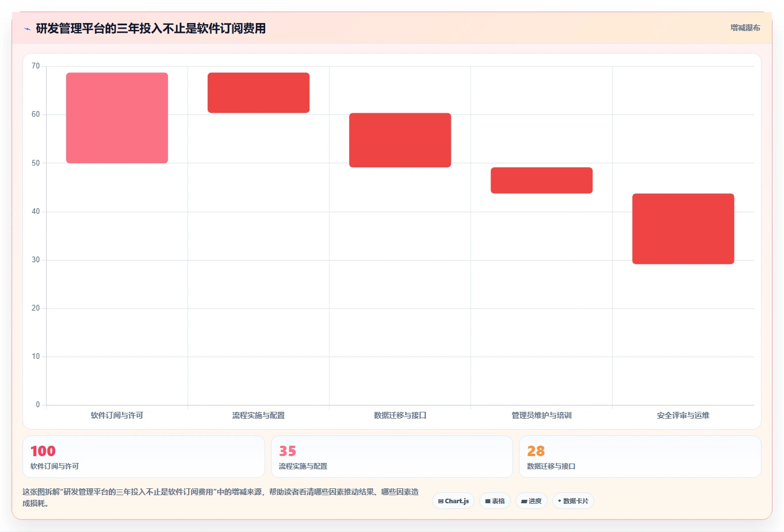Image resolution: width=784 pixels, height=532 pixels.
Task: Click the lightning icon beside the chart title
Action: [x=27, y=29]
